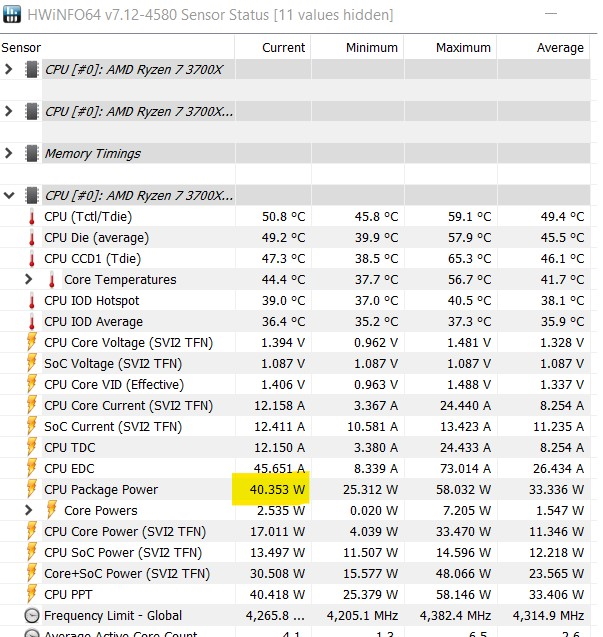Screen dimensions: 603x637
Task: Click the 59.1 °C maximum value of CPU (Tctl/Tdie)
Action: tap(469, 217)
